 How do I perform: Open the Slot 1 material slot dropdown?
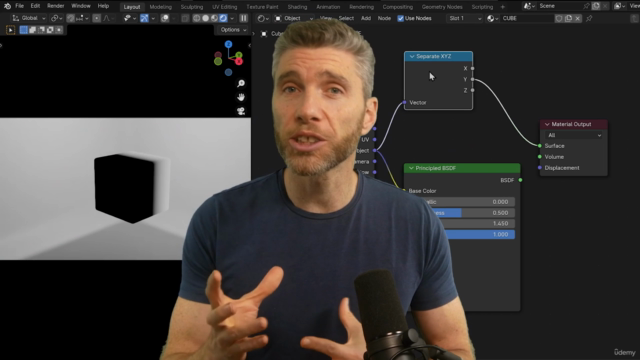[464, 18]
